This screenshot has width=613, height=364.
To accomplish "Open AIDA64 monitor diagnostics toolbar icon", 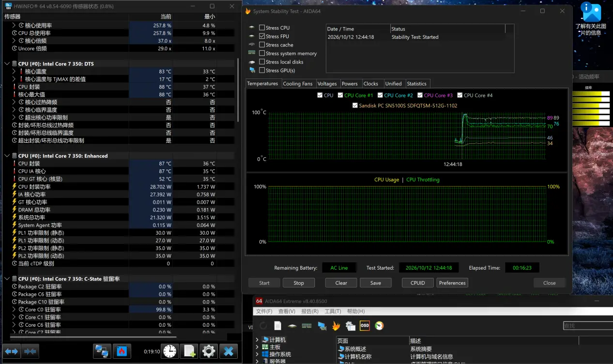I will (x=321, y=326).
